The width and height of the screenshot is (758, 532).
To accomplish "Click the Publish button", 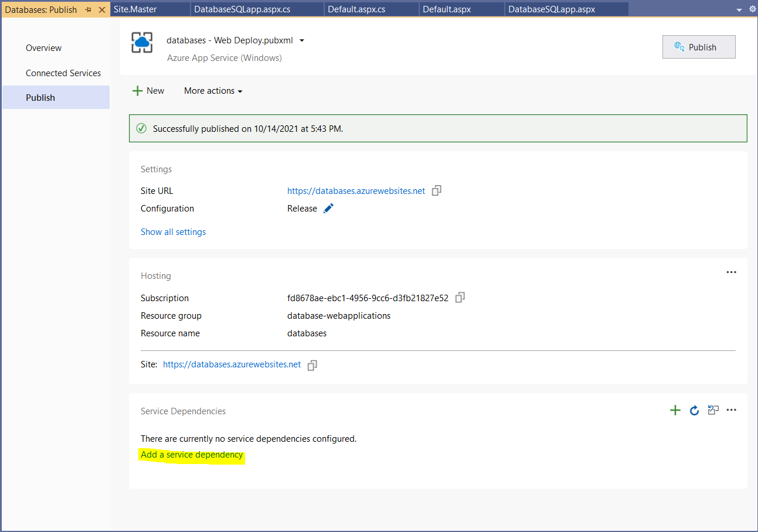I will (x=699, y=47).
